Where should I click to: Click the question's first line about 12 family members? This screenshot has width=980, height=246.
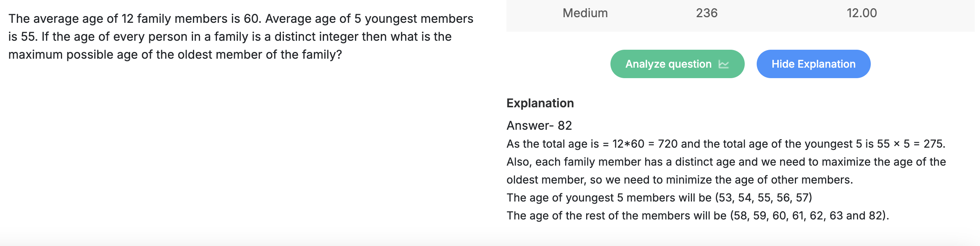point(241,19)
